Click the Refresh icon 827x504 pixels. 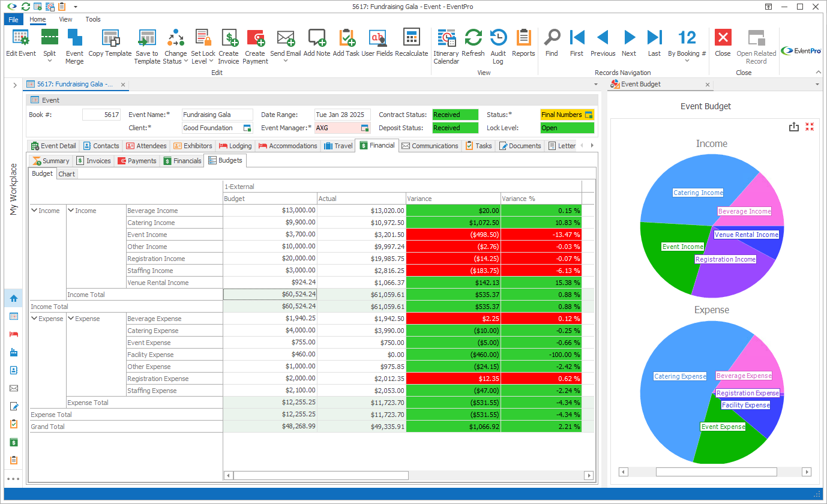(x=473, y=38)
